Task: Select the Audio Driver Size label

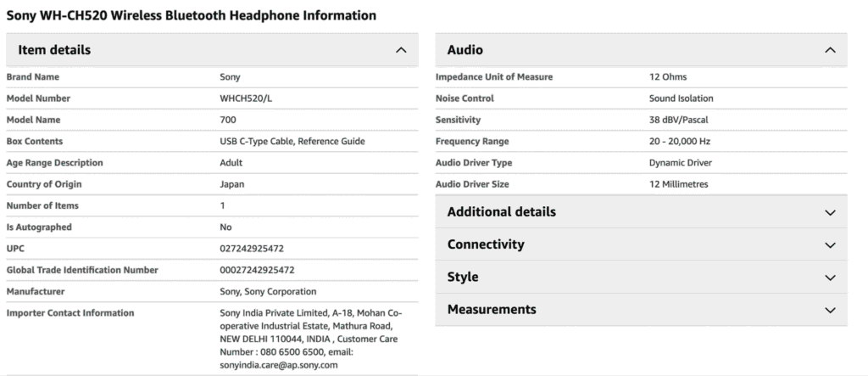Action: tap(471, 184)
